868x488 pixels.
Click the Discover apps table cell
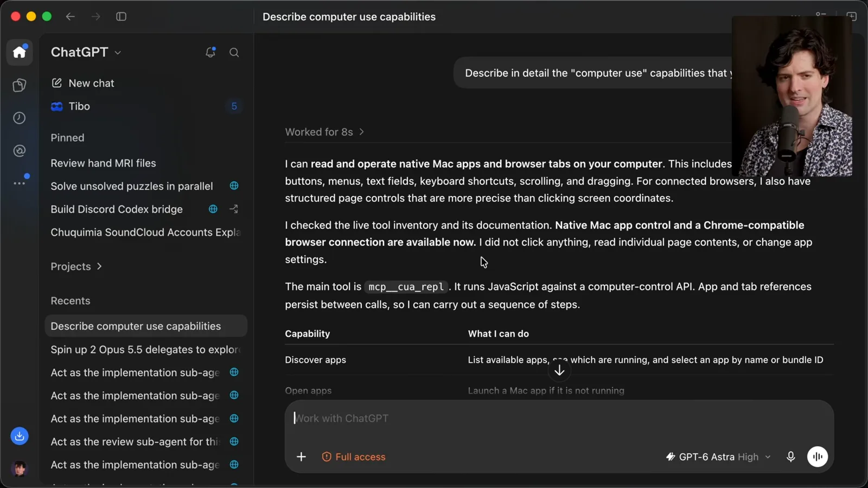[x=315, y=359]
